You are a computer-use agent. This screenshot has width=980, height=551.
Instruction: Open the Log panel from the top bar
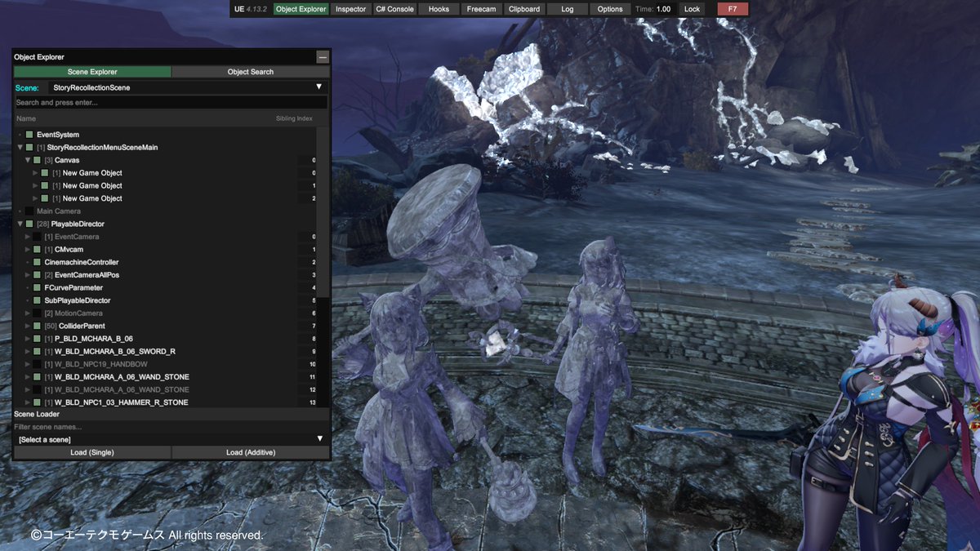click(x=567, y=9)
